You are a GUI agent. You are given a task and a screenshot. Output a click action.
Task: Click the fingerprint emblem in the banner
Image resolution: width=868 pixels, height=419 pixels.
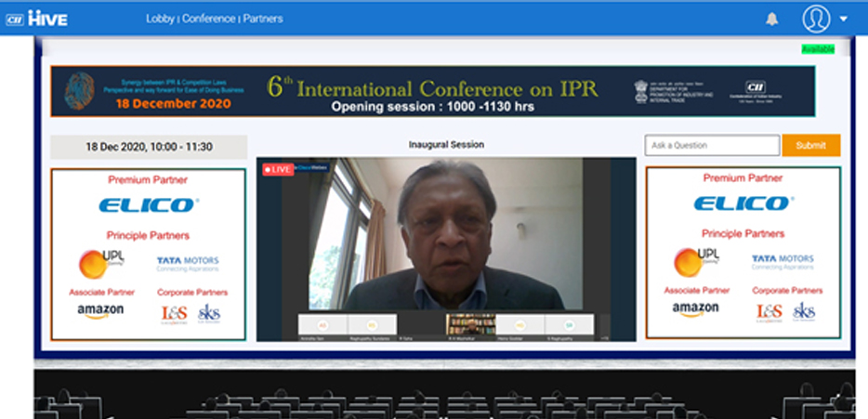tap(79, 91)
